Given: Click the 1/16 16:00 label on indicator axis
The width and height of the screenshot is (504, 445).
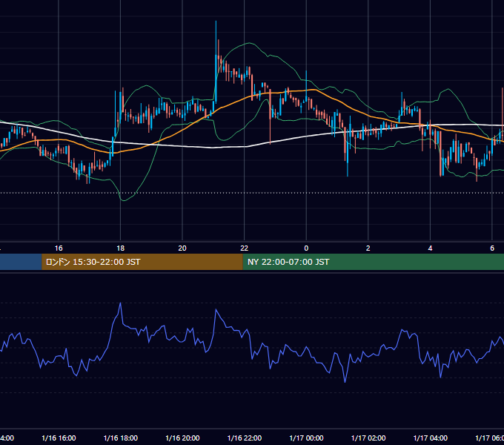Looking at the screenshot, I should [x=59, y=438].
